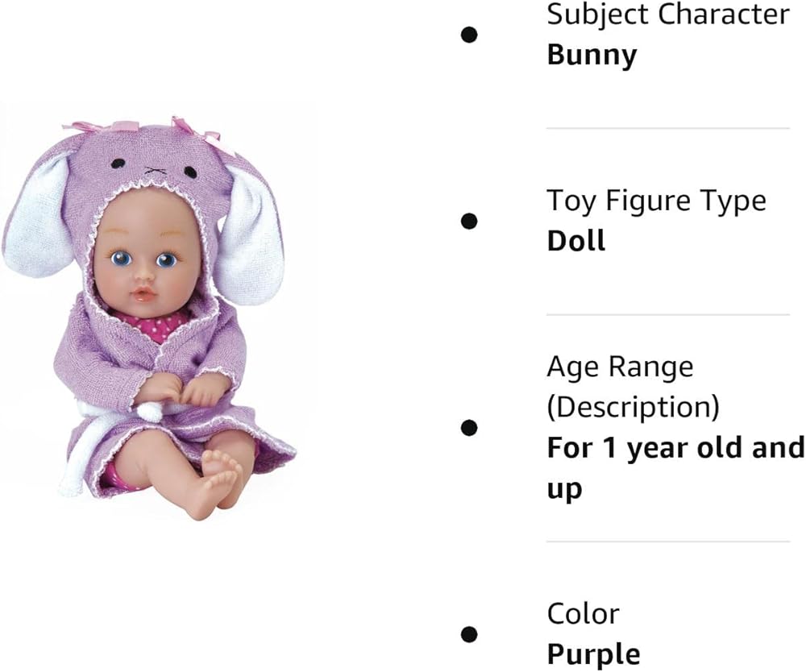The height and width of the screenshot is (672, 806).
Task: Click the bold "Purple" color value
Action: pyautogui.click(x=593, y=653)
